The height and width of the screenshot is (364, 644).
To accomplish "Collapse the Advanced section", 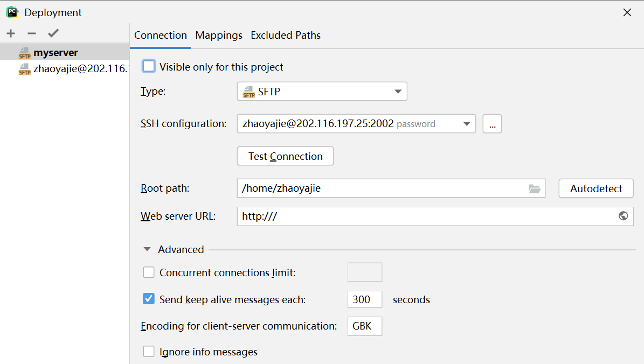I will (x=147, y=249).
